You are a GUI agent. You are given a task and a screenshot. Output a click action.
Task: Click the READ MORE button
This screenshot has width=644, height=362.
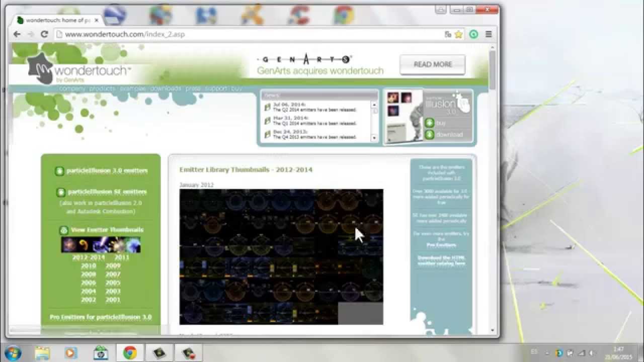(433, 64)
